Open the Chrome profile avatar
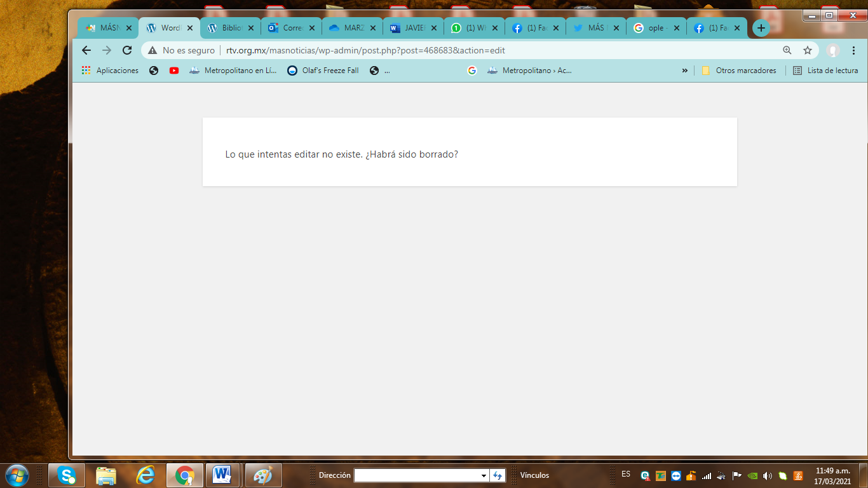 (x=833, y=50)
